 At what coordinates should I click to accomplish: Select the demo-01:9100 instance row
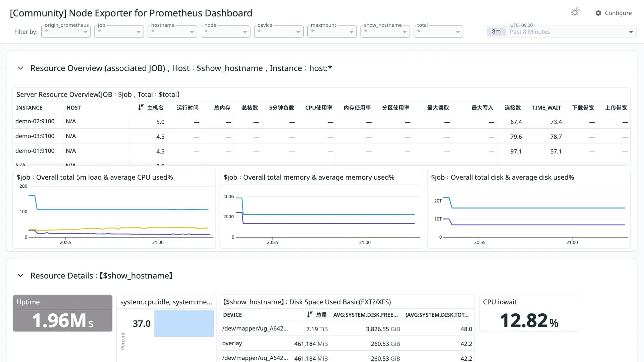[321, 151]
